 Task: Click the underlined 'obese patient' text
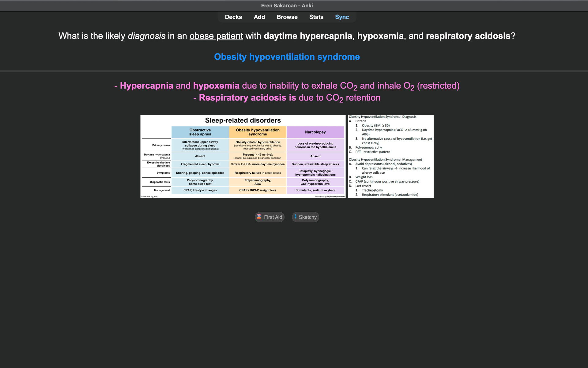pyautogui.click(x=216, y=36)
